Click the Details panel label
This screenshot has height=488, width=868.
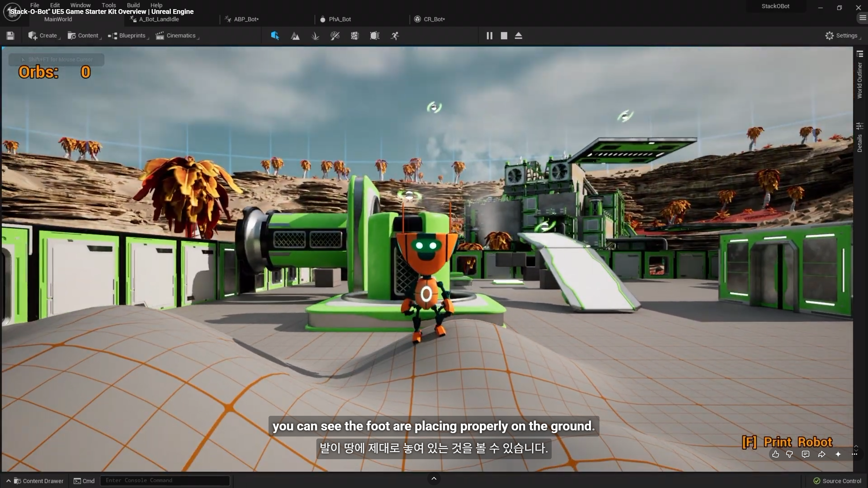[860, 143]
